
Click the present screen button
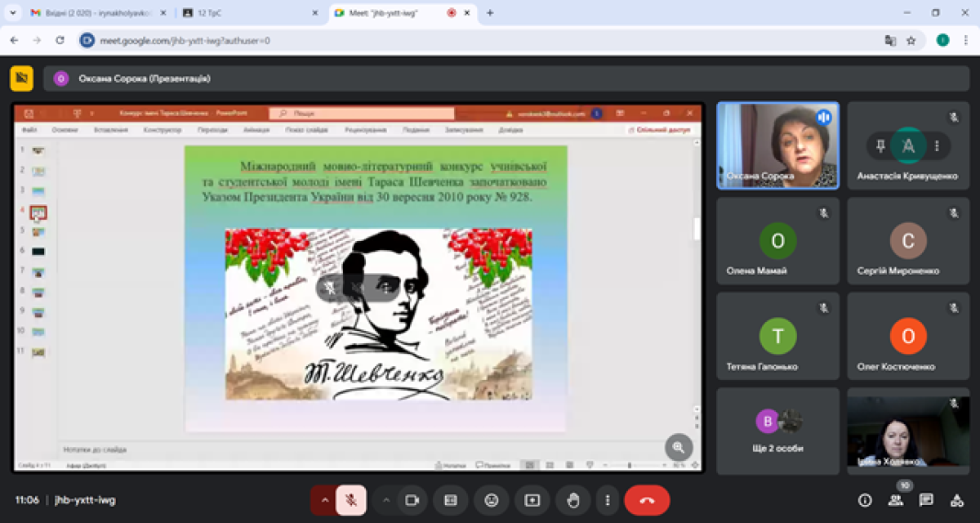coord(532,500)
